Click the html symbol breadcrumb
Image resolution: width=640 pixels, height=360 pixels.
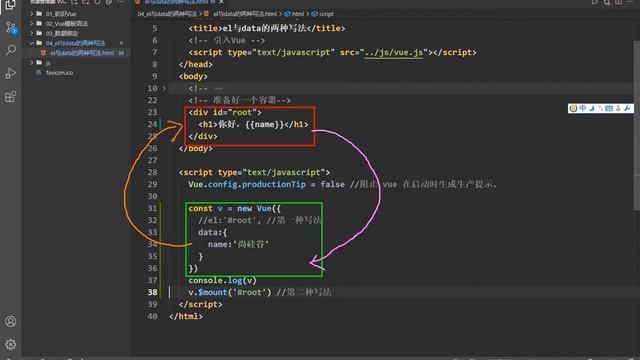(x=294, y=14)
